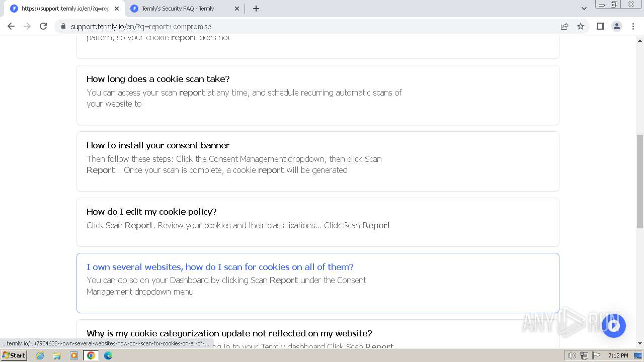Image resolution: width=644 pixels, height=362 pixels.
Task: Bookmark this page with star icon
Action: tap(581, 26)
